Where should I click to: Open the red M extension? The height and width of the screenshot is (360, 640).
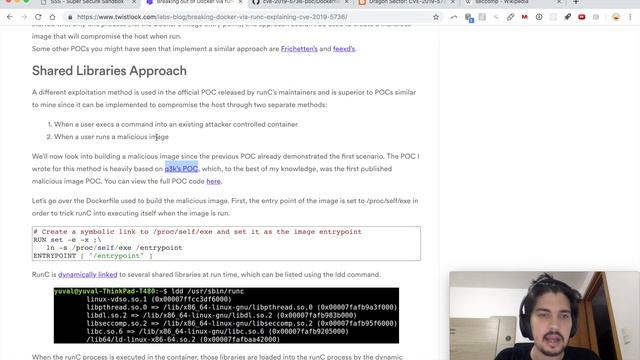click(524, 17)
